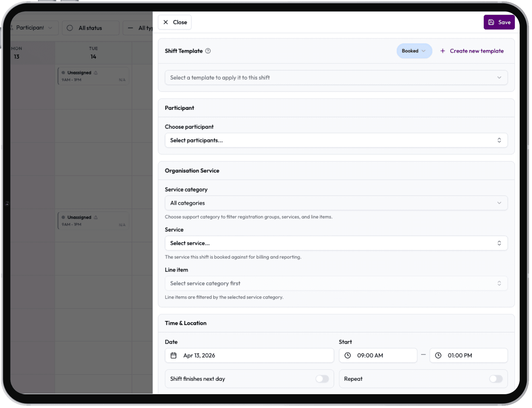The width and height of the screenshot is (532, 408).
Task: Open the upper Unassigned shift card on Tuesday
Action: tap(93, 76)
